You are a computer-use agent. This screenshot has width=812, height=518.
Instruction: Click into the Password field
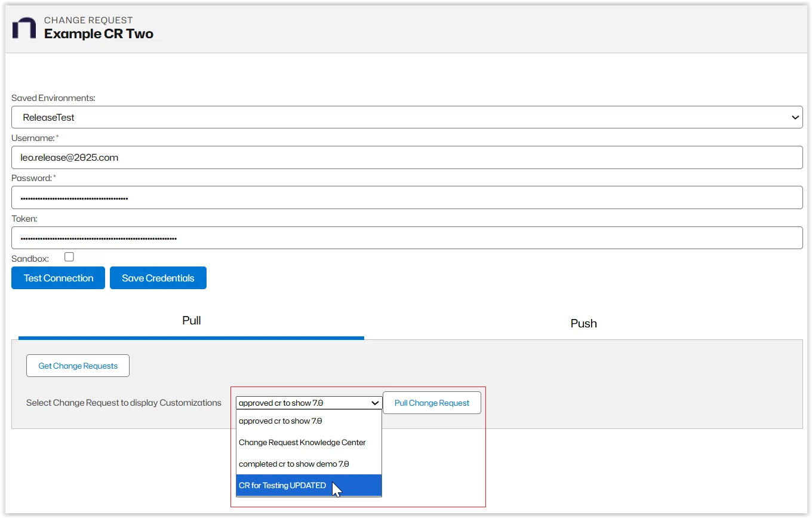click(406, 198)
